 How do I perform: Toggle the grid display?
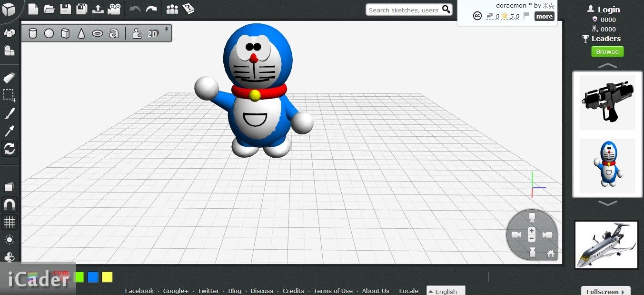click(x=10, y=222)
